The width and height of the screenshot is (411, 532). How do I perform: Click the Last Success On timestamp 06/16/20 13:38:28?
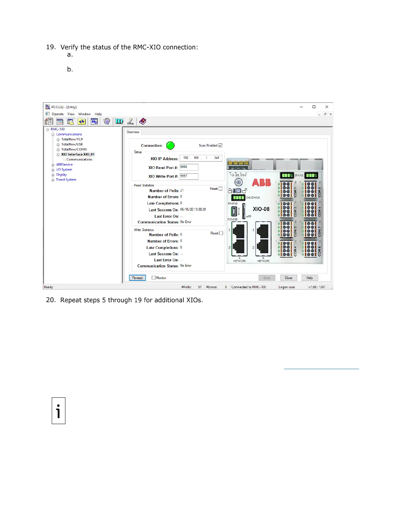coord(193,209)
